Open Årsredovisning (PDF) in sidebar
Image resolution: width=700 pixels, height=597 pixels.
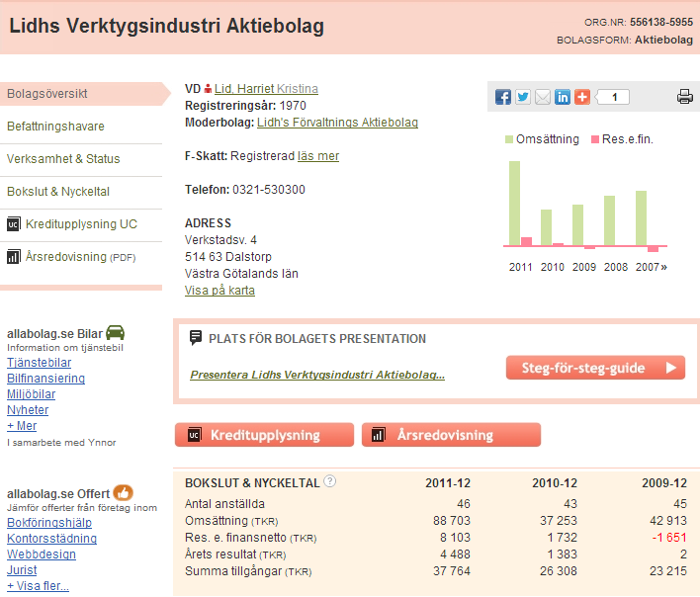pos(80,257)
